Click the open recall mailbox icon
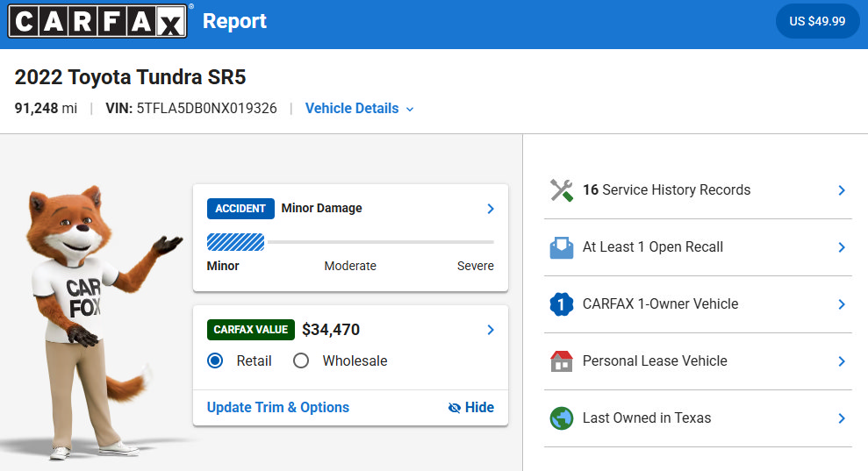The height and width of the screenshot is (471, 868). [562, 247]
